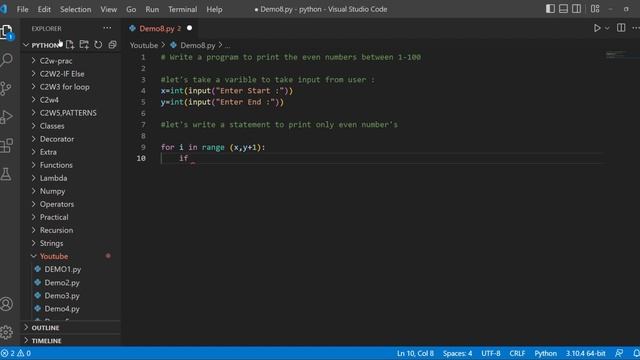The width and height of the screenshot is (640, 360).
Task: Close the unsaved Demo8.py tab dot
Action: tap(189, 28)
